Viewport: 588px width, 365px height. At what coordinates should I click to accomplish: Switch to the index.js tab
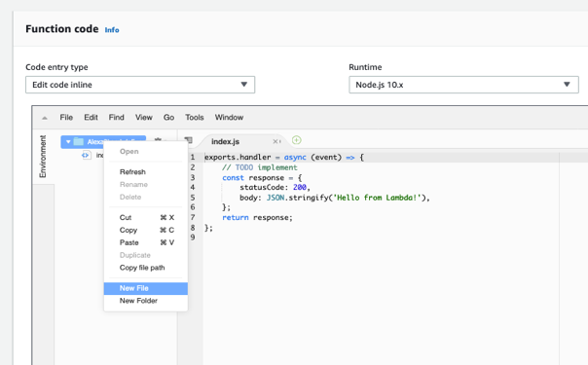[226, 142]
